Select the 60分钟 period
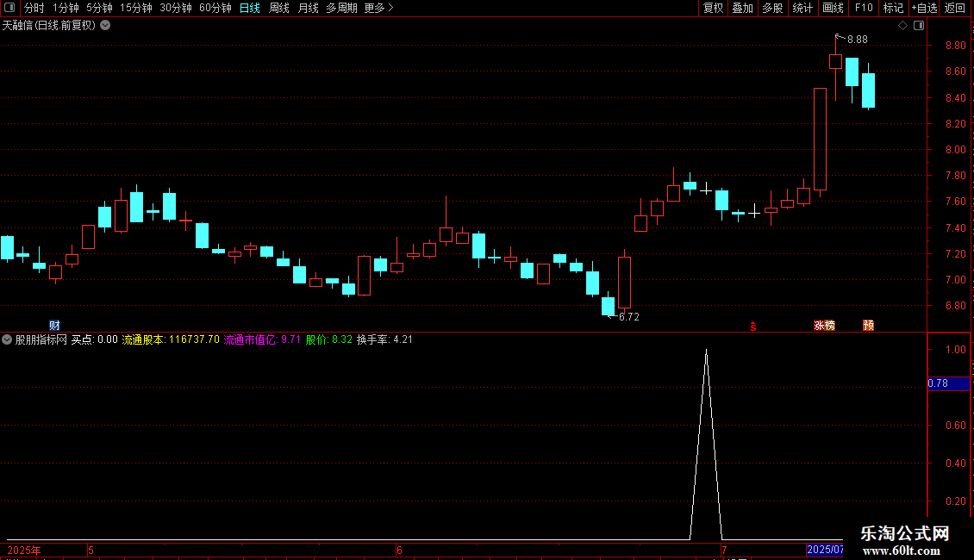The image size is (974, 560). pos(215,8)
